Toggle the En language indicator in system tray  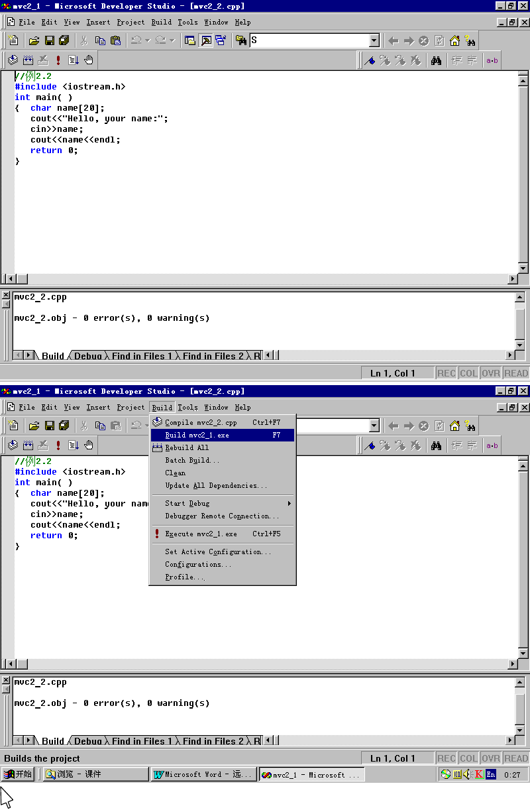[x=490, y=774]
